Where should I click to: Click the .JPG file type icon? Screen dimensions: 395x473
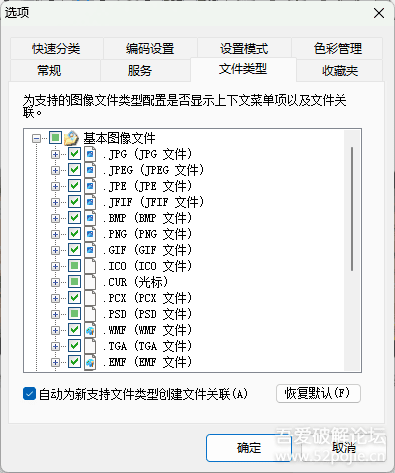coord(90,154)
